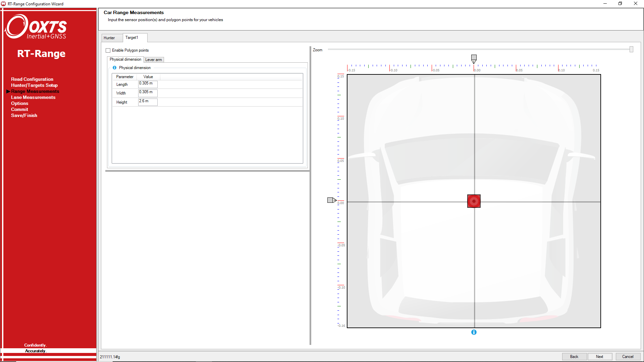This screenshot has width=644, height=362.
Task: Click the RT-Range icon in the title bar
Action: 3,4
